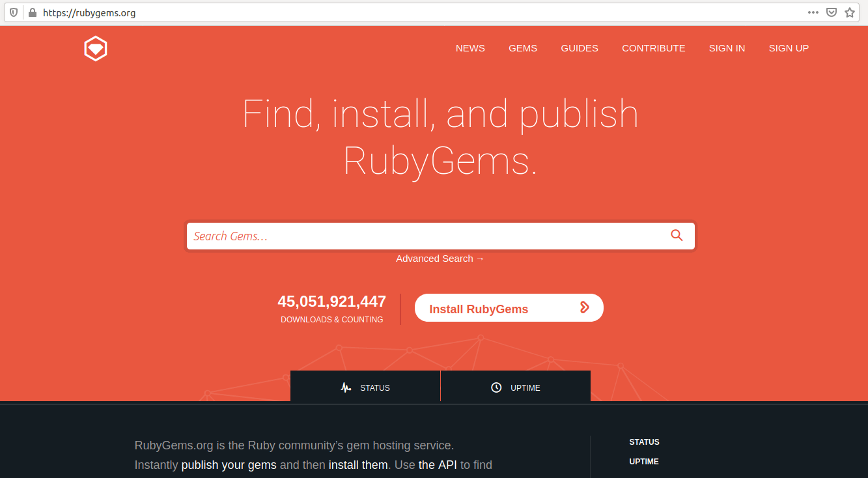Open the GUIDES nav item
Viewport: 868px width, 478px height.
point(580,48)
